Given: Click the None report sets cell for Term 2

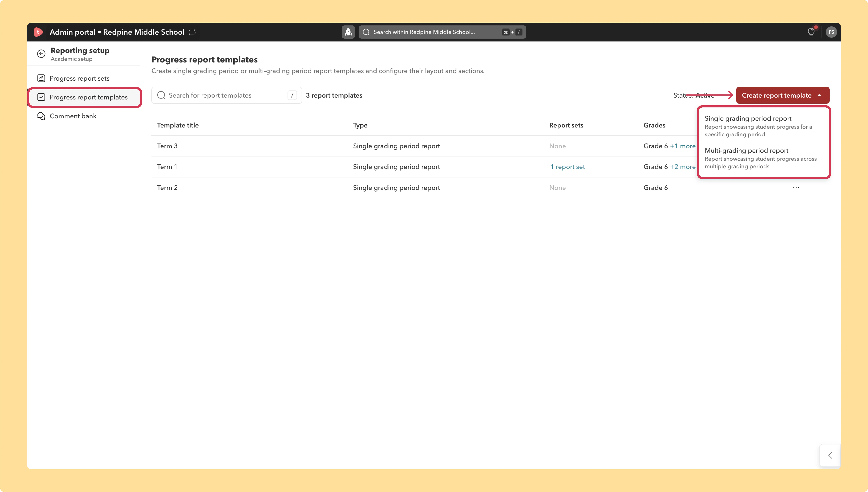Looking at the screenshot, I should point(557,188).
